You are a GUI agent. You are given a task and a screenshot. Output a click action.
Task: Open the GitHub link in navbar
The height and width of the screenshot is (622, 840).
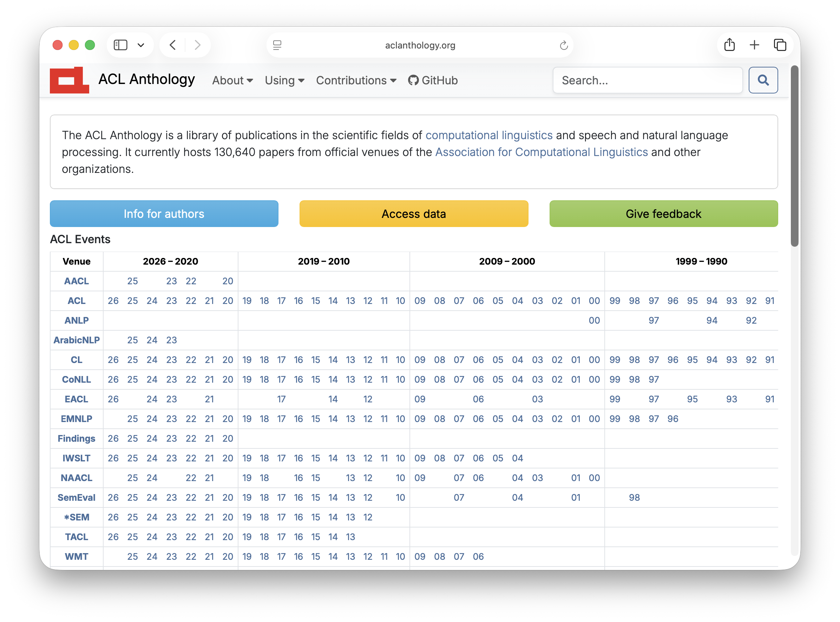pyautogui.click(x=433, y=80)
